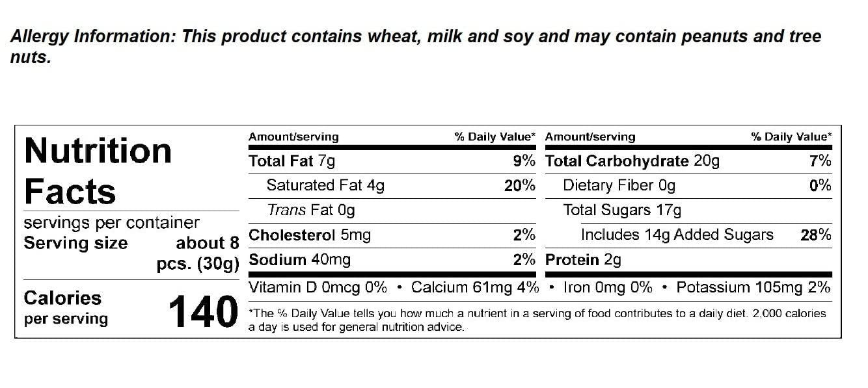868x388 pixels.
Task: Click the Calcium 61mg 4% entry
Action: tap(475, 287)
